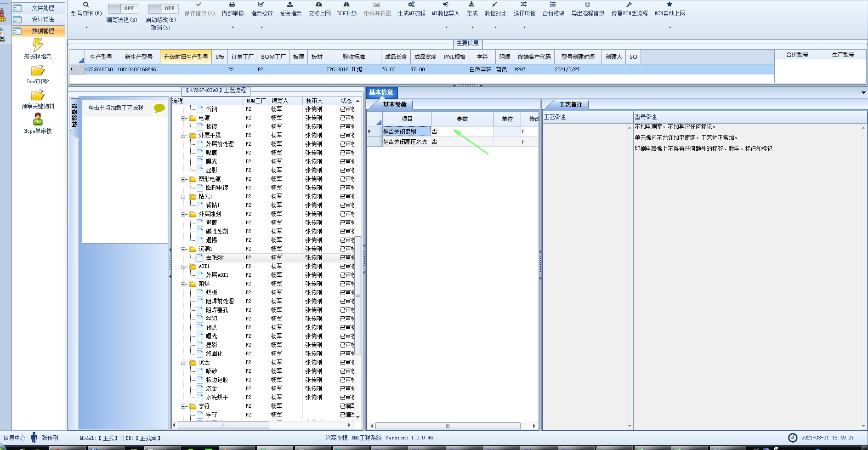Click production model cell 4V2G748IA0
Screen dimensions: 868x450
pyautogui.click(x=99, y=69)
